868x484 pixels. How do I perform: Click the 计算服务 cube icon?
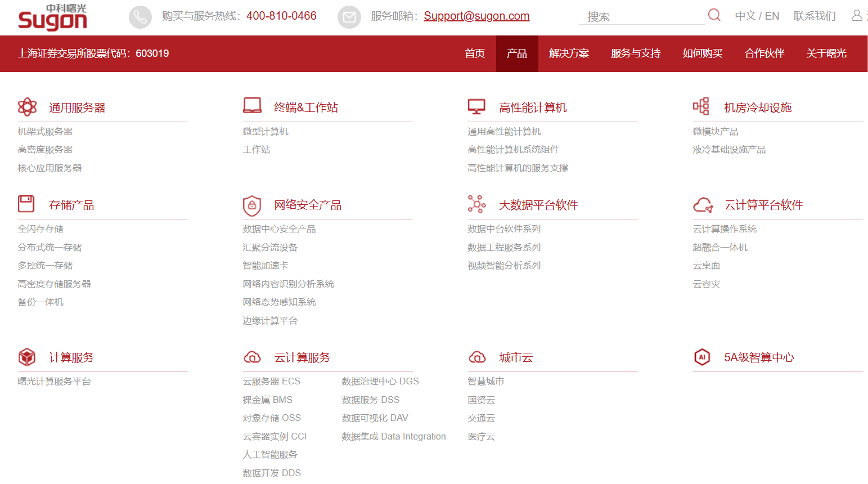coord(27,357)
